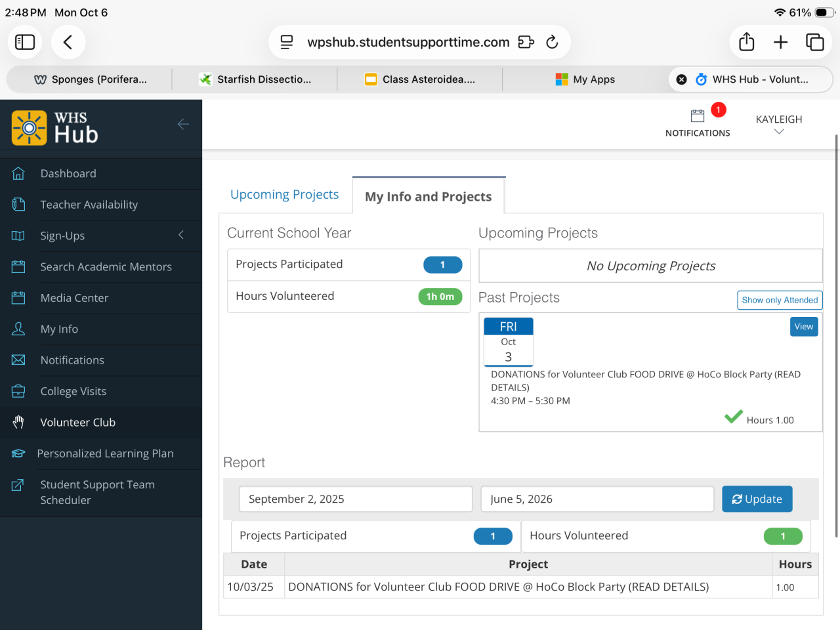Click Search Academic Mentors calendar icon
The height and width of the screenshot is (630, 840).
[18, 266]
